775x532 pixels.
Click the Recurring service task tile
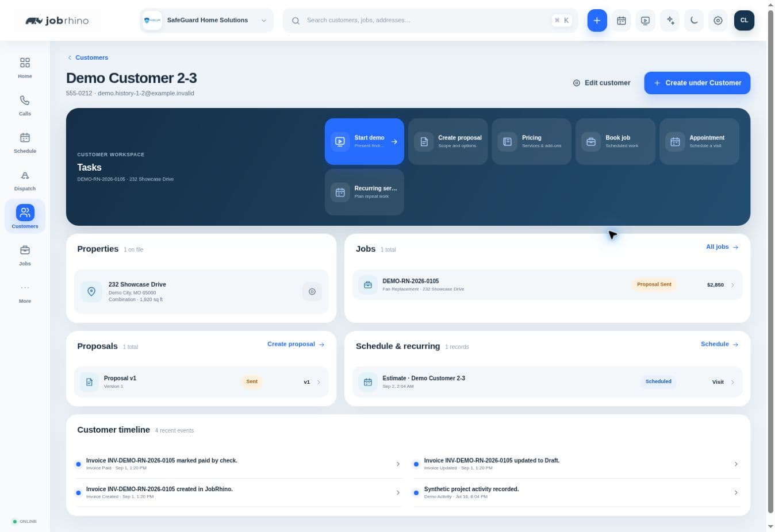365,192
